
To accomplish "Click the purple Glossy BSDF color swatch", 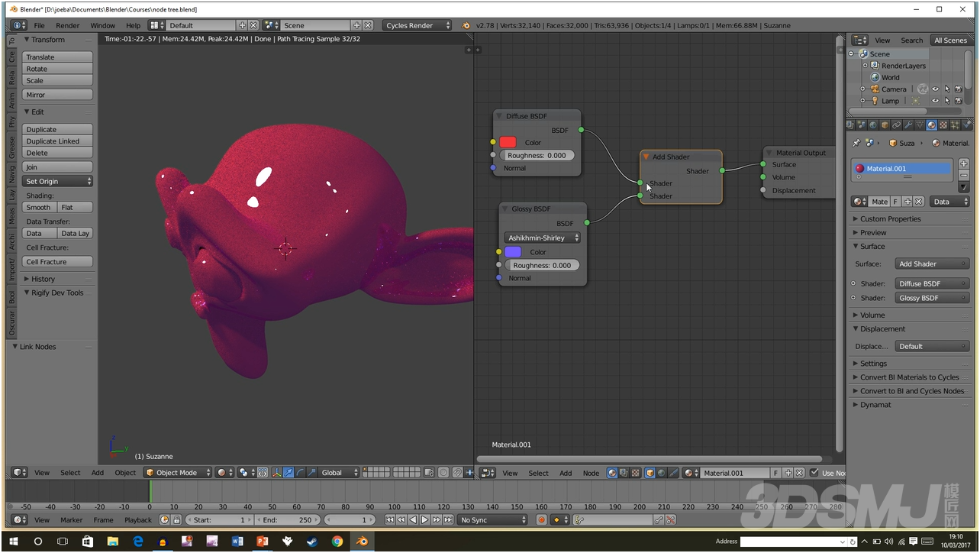I will [513, 252].
